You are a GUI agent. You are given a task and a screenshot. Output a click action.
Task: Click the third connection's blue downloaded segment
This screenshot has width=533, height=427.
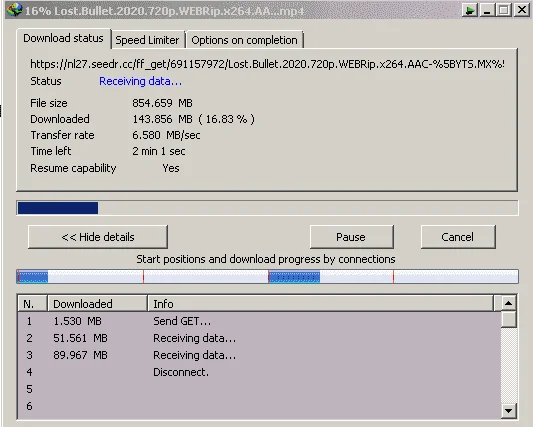(294, 277)
